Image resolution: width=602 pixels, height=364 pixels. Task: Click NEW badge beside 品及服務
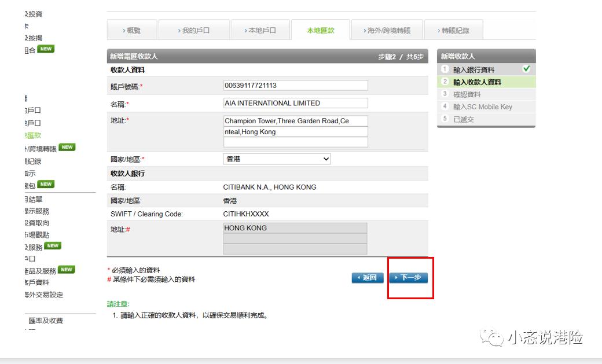(67, 270)
